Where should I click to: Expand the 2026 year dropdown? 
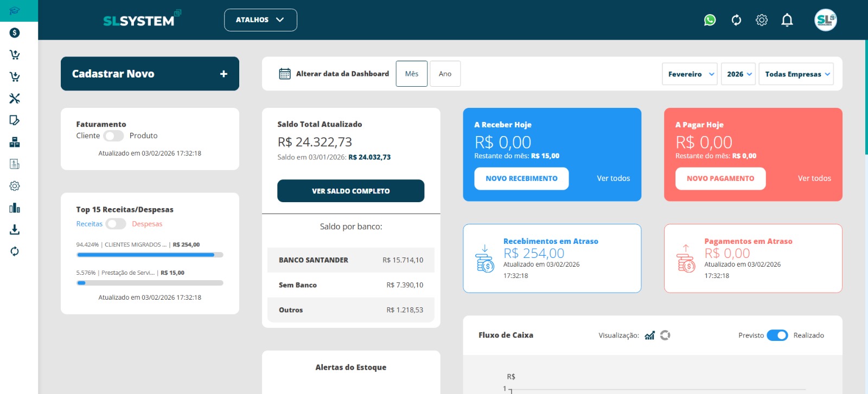click(x=738, y=74)
